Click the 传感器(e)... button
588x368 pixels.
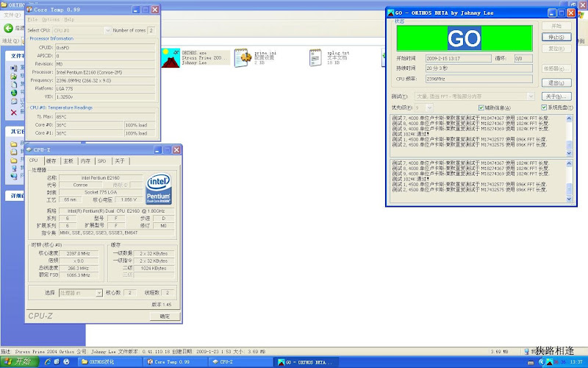click(556, 68)
